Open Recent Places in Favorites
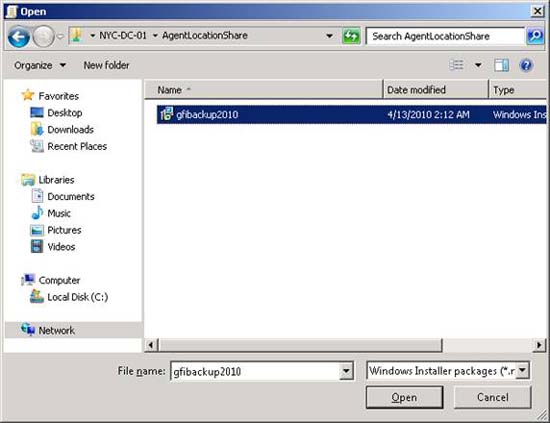 click(x=77, y=147)
